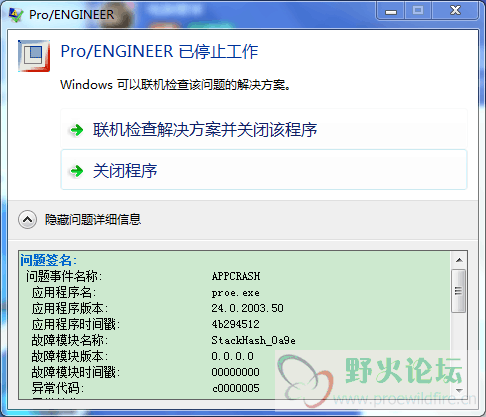The width and height of the screenshot is (486, 417).
Task: Click the www.proewildfire.cn watermark URL
Action: click(405, 399)
